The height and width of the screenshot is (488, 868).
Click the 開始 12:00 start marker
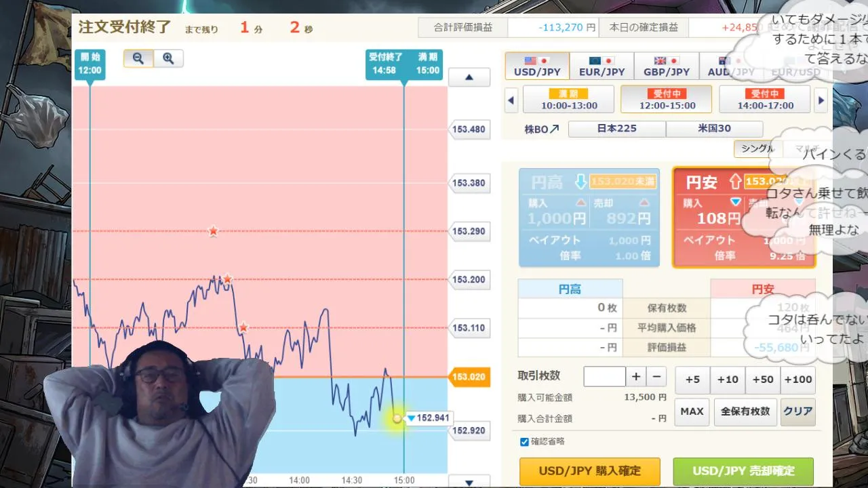(90, 65)
